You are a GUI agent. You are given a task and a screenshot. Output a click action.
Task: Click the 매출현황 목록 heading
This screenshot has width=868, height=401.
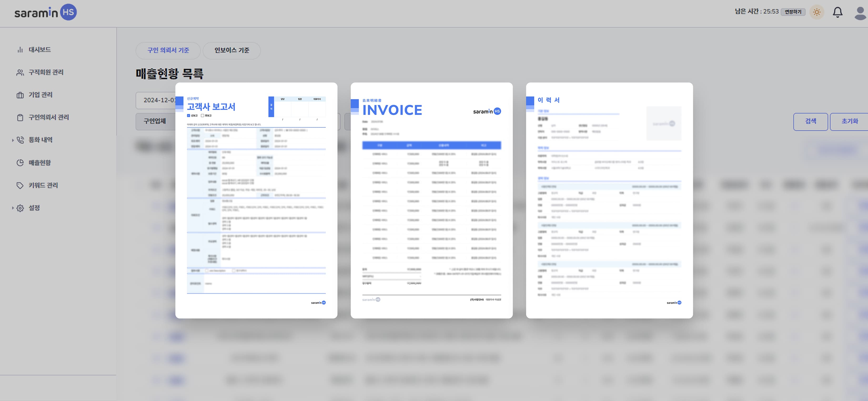click(169, 74)
